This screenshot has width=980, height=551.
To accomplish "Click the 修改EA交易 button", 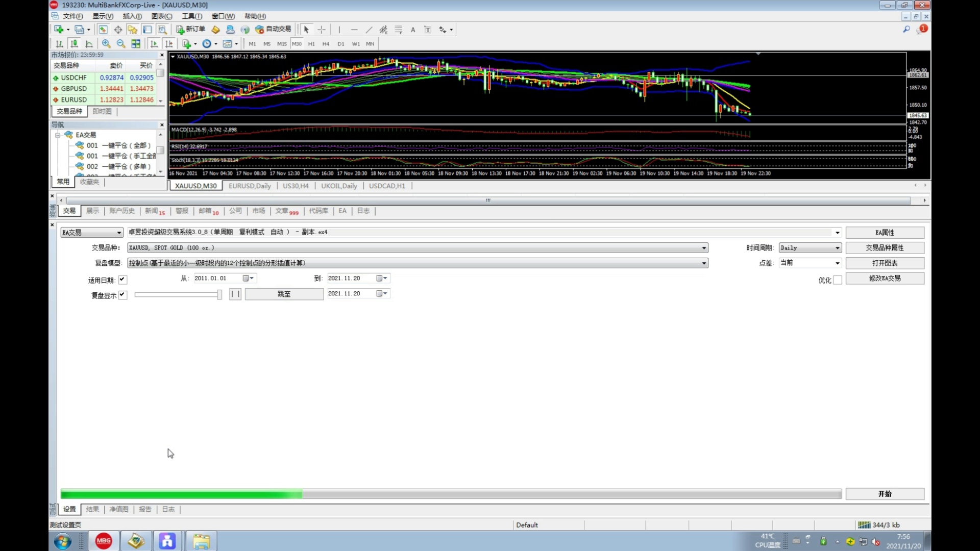I will click(x=885, y=279).
